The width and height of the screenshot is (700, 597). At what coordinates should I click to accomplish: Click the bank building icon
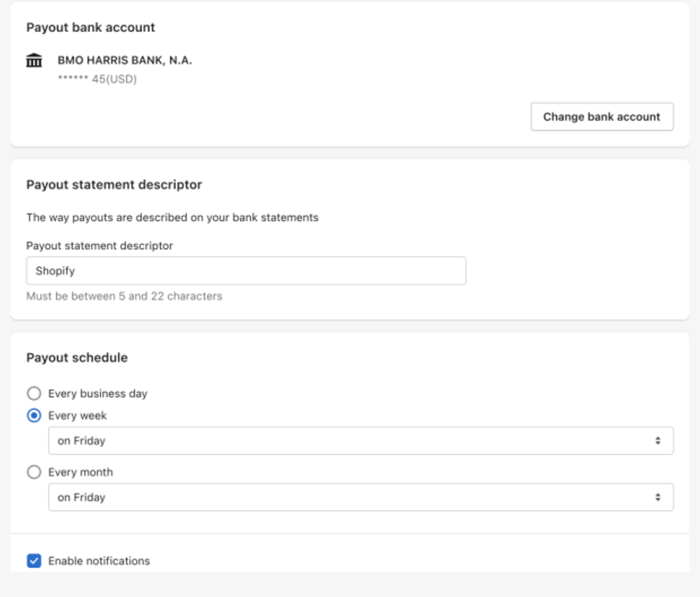(34, 60)
